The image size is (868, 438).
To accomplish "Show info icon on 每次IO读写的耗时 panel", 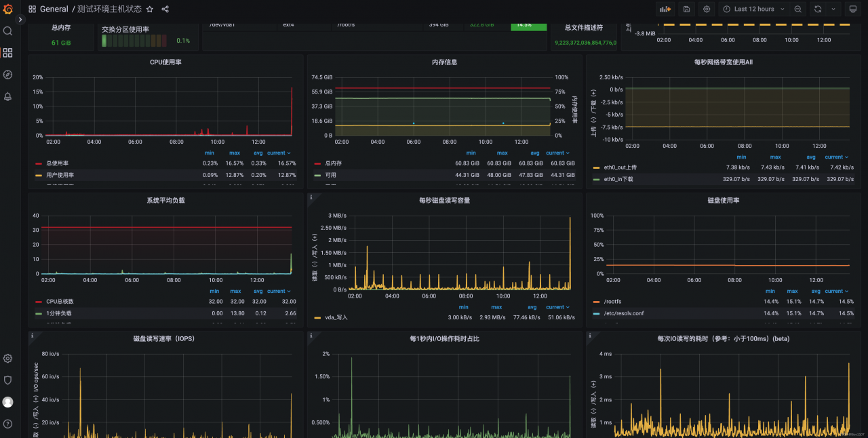I will [x=590, y=336].
